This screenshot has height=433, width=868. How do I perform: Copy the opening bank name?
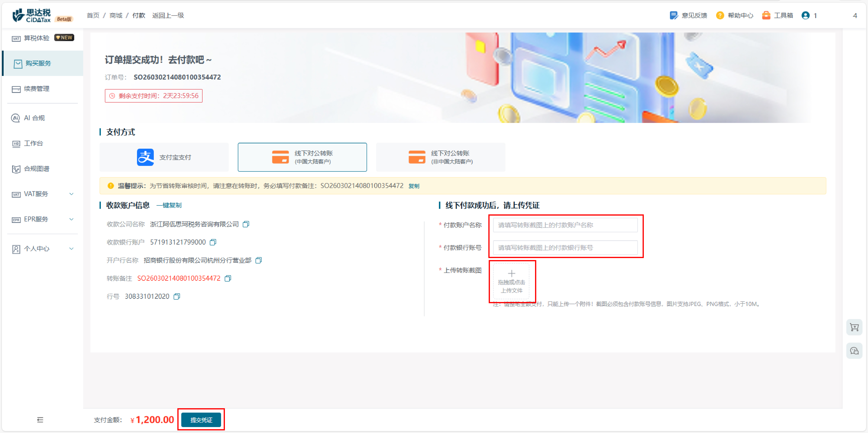(x=258, y=260)
